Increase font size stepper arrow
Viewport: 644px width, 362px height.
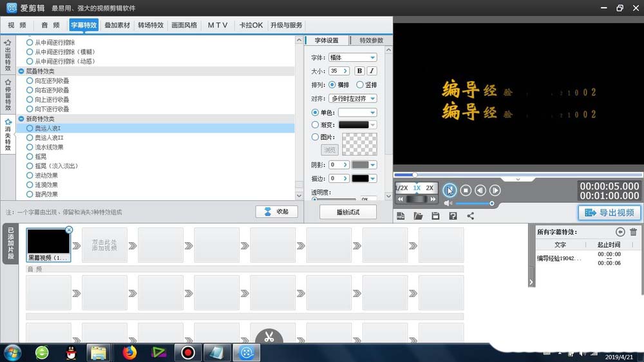tap(345, 71)
